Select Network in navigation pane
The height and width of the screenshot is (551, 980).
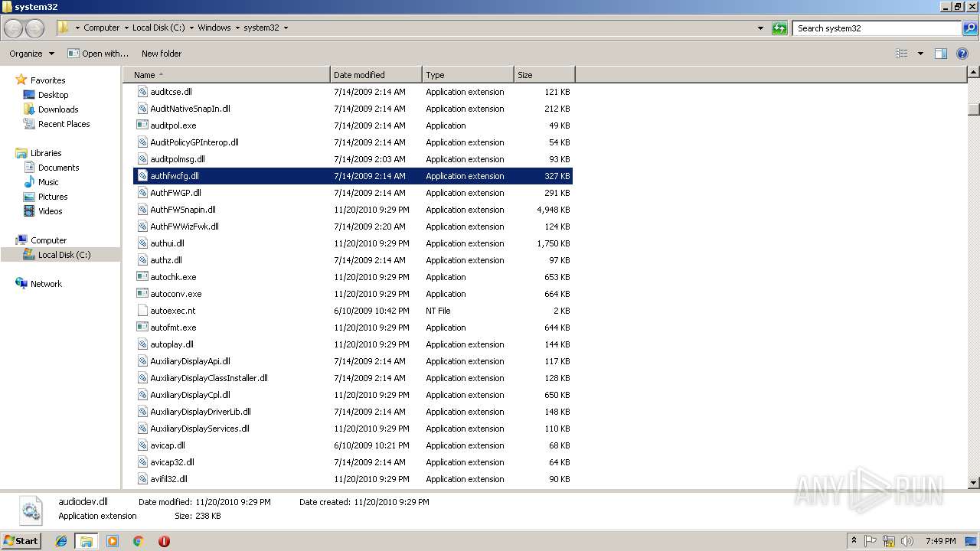click(38, 284)
